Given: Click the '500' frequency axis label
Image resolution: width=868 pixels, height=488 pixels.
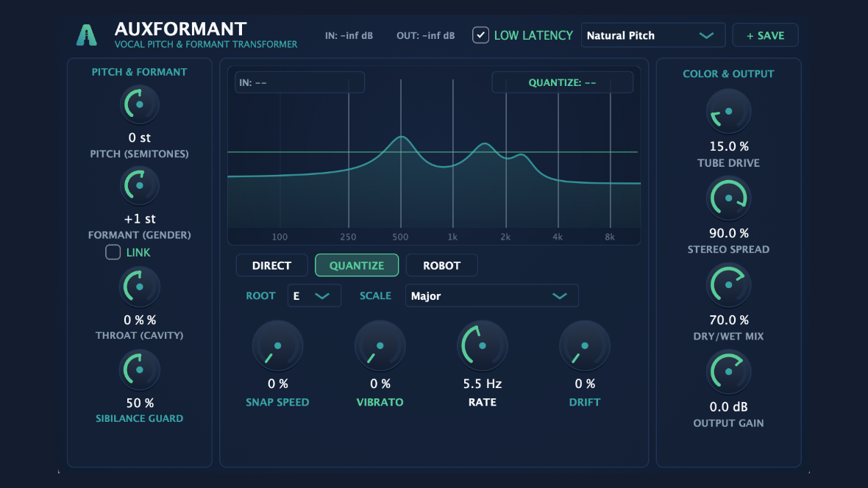Looking at the screenshot, I should point(400,237).
